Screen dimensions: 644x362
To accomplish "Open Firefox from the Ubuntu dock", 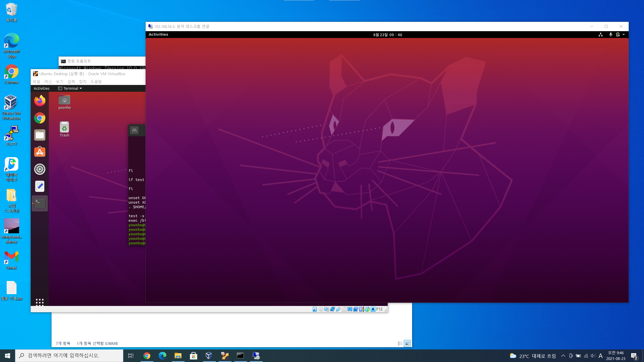I will point(40,101).
